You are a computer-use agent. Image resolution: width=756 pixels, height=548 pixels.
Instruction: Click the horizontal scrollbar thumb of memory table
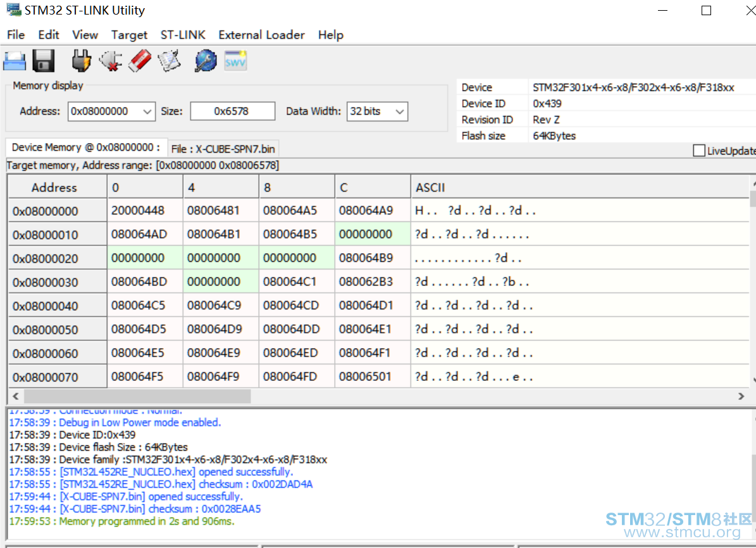137,396
